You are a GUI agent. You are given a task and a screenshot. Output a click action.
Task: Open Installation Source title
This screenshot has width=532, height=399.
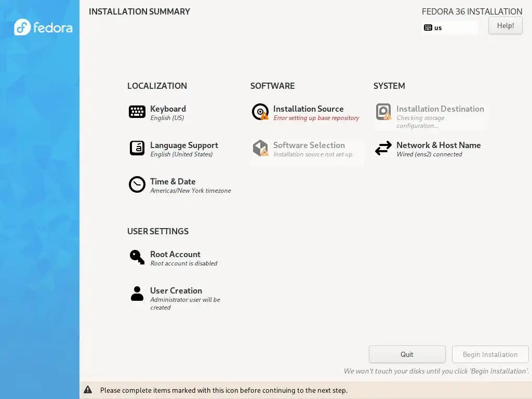click(308, 109)
